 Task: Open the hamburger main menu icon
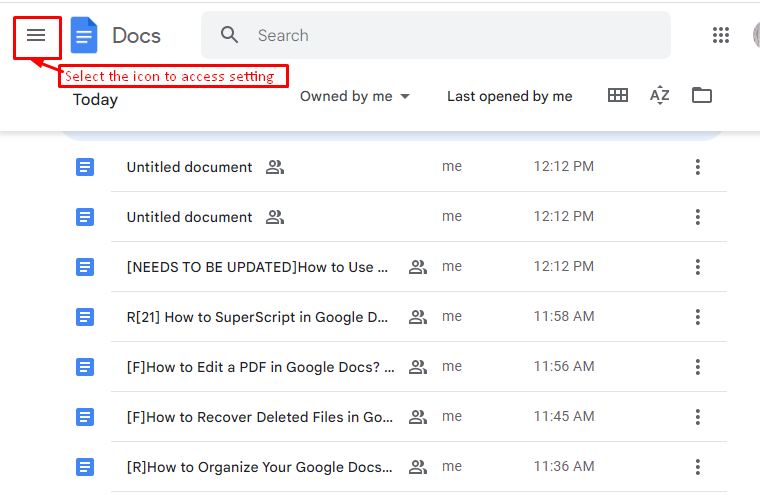36,35
